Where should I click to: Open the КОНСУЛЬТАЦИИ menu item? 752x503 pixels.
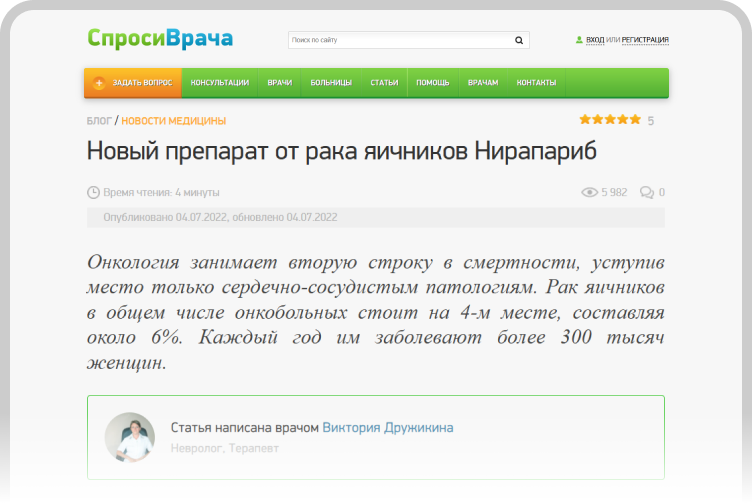220,83
